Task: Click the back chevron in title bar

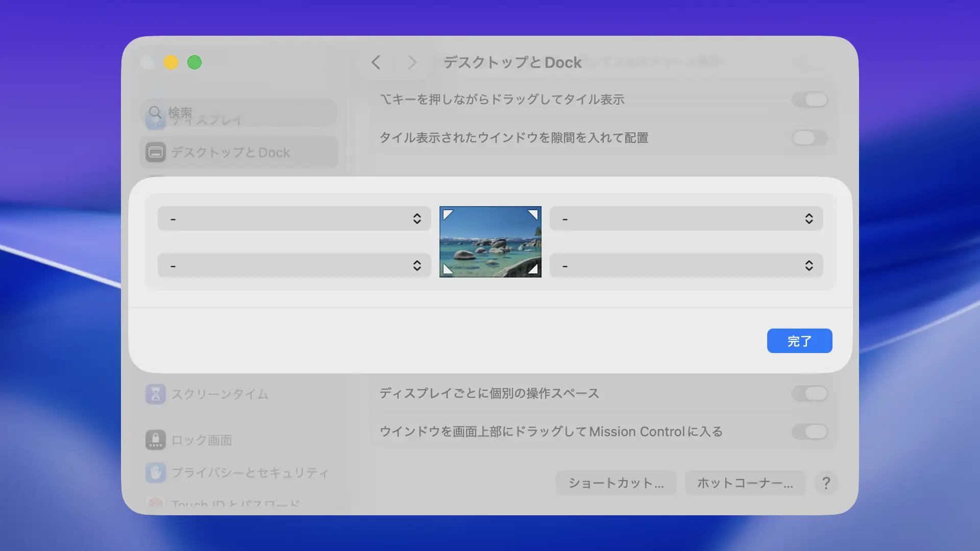Action: pyautogui.click(x=376, y=62)
